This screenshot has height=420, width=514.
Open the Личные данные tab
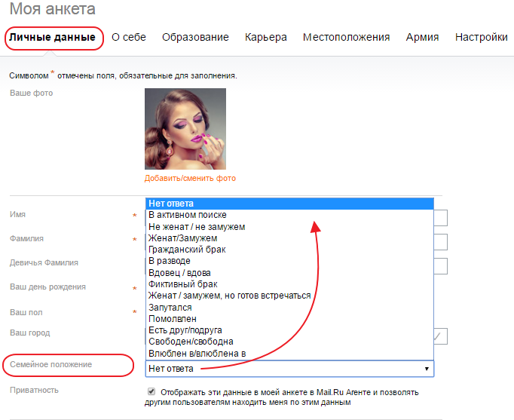tap(52, 38)
